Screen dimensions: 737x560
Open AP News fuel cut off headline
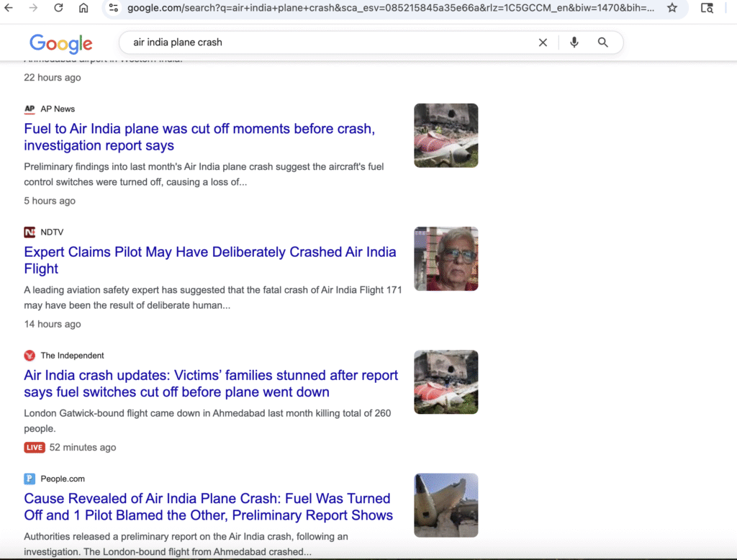(x=199, y=137)
